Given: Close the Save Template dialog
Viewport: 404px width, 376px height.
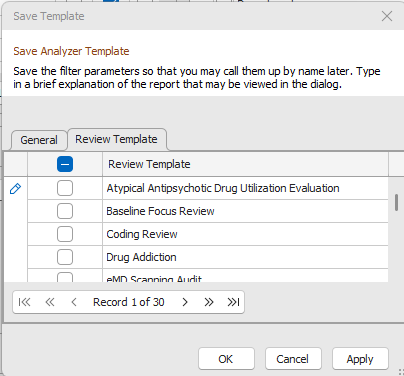Looking at the screenshot, I should [387, 16].
